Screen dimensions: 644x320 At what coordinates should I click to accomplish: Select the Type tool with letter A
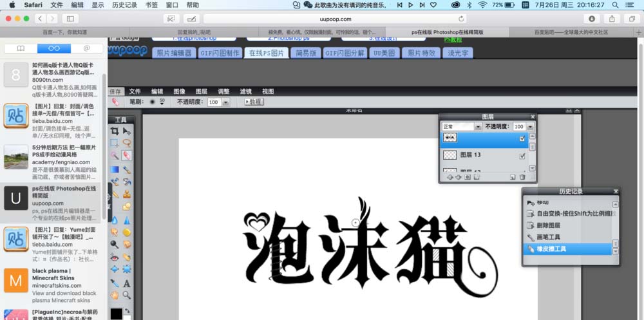[127, 283]
